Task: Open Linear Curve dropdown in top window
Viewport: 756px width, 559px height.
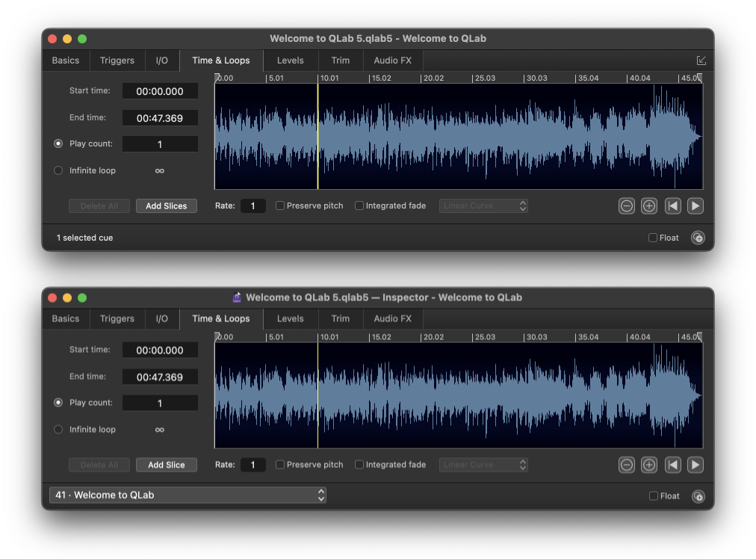Action: coord(483,206)
